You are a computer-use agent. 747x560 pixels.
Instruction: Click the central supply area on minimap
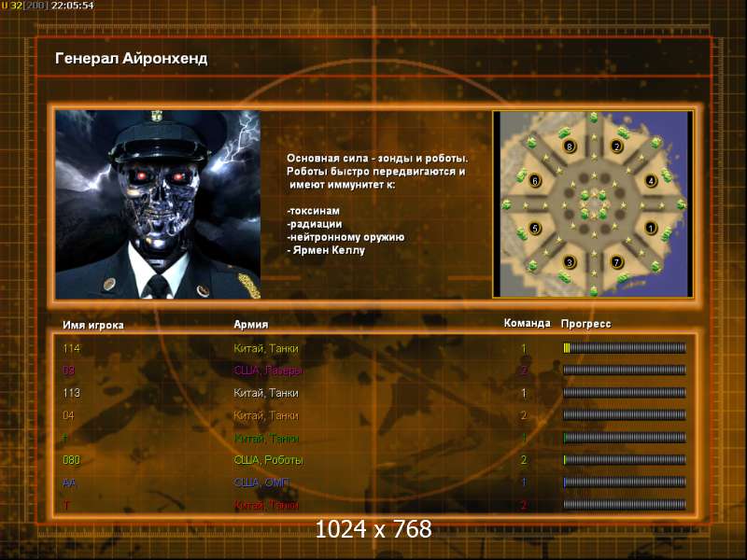coord(594,204)
